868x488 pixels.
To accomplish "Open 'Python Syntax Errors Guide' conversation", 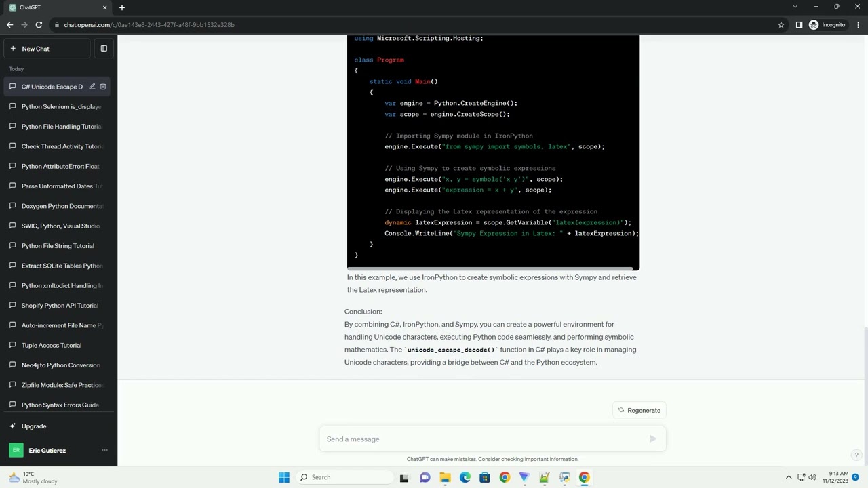I will [x=58, y=405].
